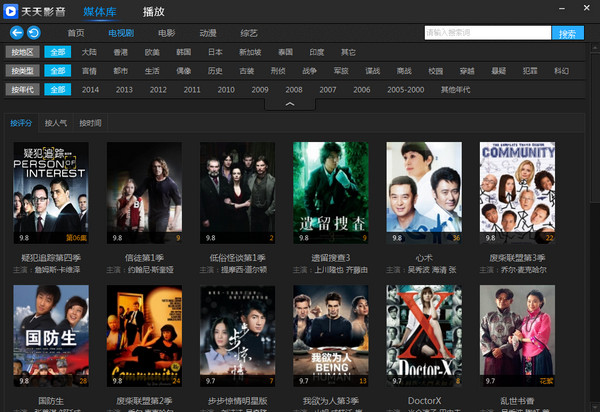Open the Person of Interest poster thumbnail
Image resolution: width=600 pixels, height=412 pixels.
point(51,193)
